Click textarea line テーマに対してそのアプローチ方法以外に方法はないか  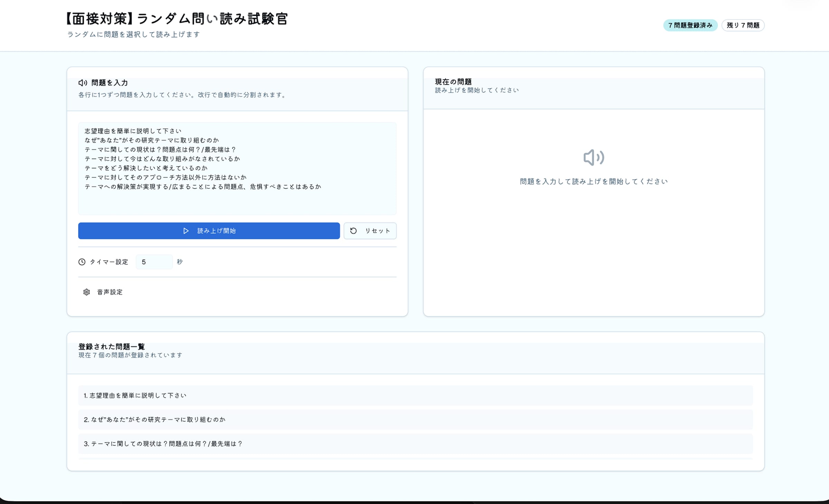tap(165, 177)
